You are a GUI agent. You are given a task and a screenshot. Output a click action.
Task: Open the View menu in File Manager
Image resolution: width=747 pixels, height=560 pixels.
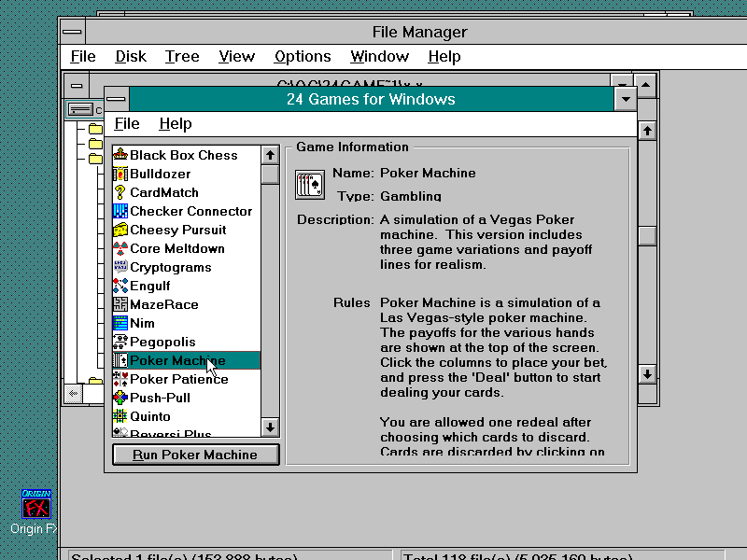point(237,56)
